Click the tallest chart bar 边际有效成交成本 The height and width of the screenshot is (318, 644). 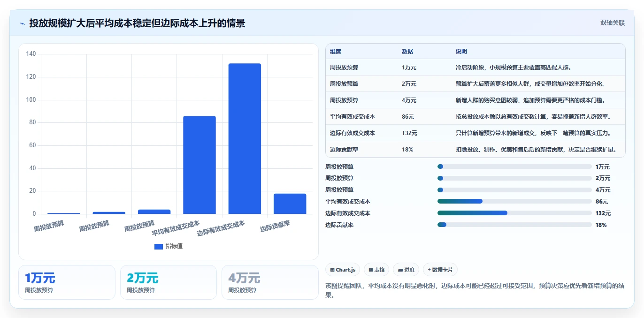pos(245,139)
